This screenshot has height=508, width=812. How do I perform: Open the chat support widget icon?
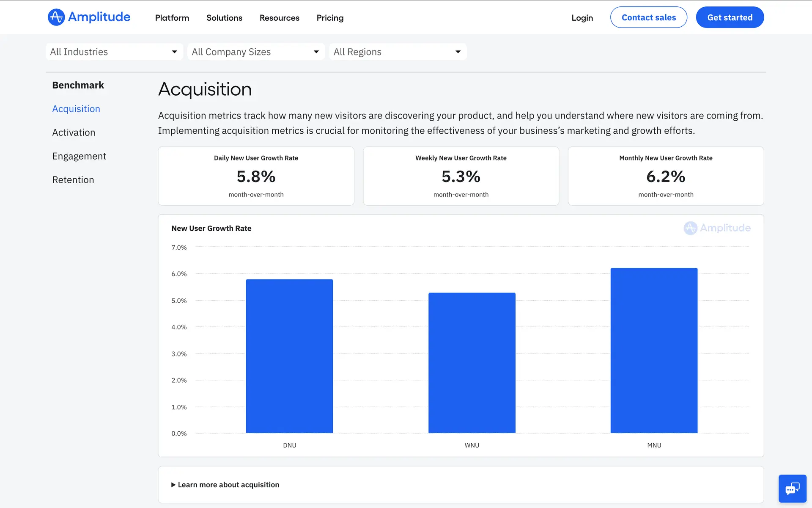pyautogui.click(x=792, y=489)
